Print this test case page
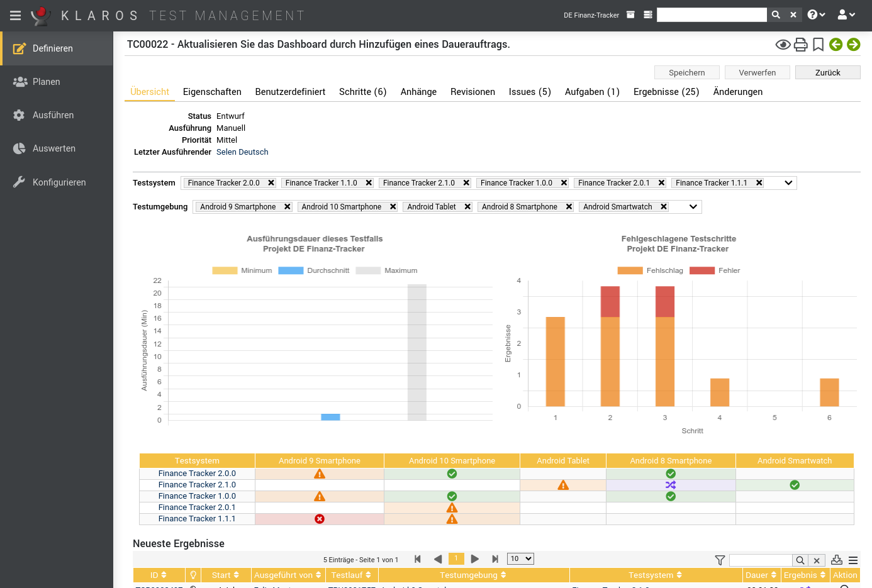This screenshot has width=872, height=588. click(x=800, y=45)
